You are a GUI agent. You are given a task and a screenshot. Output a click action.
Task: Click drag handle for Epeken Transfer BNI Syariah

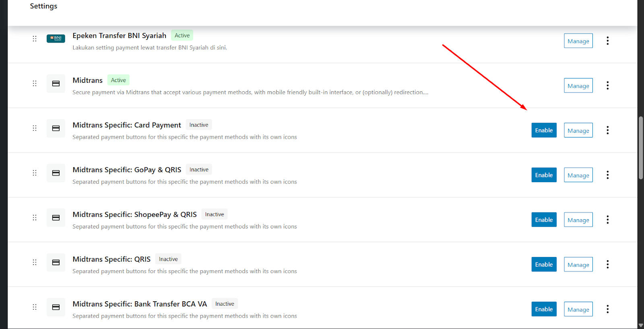(35, 39)
